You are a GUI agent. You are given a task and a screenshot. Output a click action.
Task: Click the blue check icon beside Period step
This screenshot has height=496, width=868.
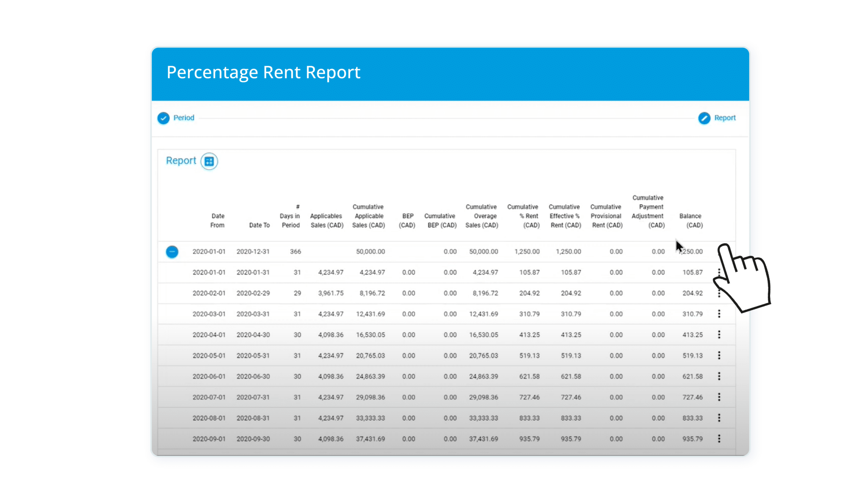(163, 118)
